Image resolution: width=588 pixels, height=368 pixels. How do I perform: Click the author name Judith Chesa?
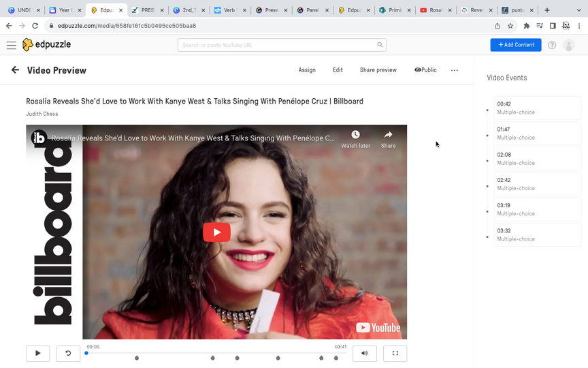click(42, 114)
